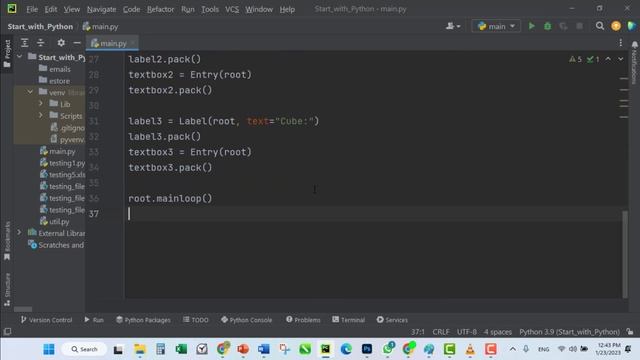This screenshot has height=360, width=640.
Task: Open the Bookmarks tool window
Action: pos(7,241)
